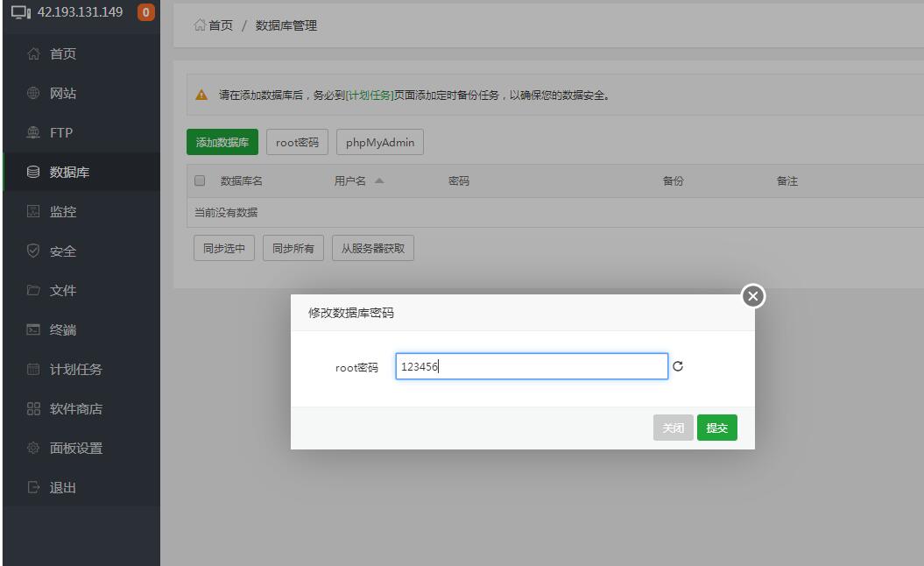The width and height of the screenshot is (924, 566).
Task: Click the root password input field
Action: click(531, 367)
